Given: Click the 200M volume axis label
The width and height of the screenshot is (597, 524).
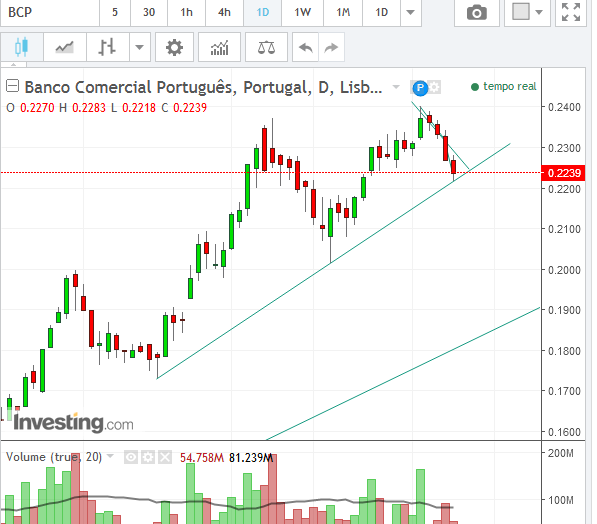Looking at the screenshot, I should point(560,453).
